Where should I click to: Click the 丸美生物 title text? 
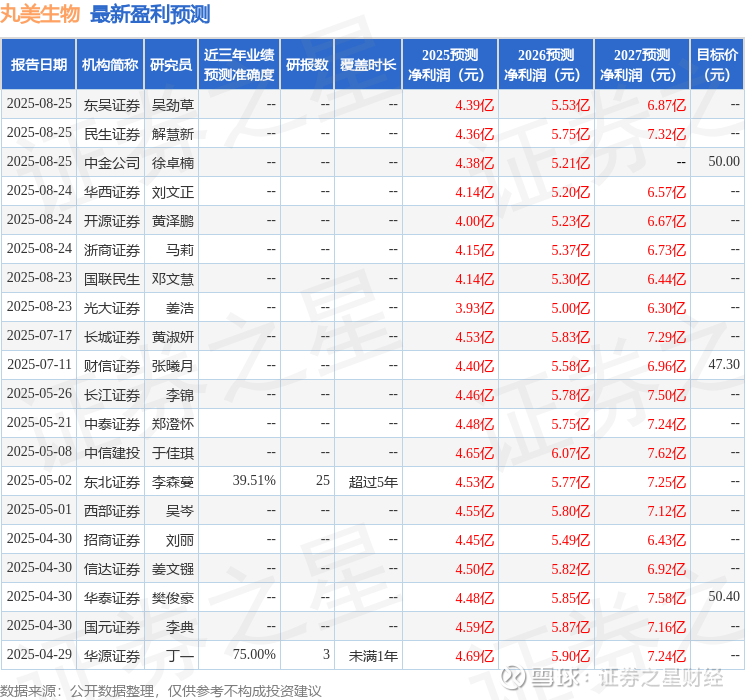[40, 14]
